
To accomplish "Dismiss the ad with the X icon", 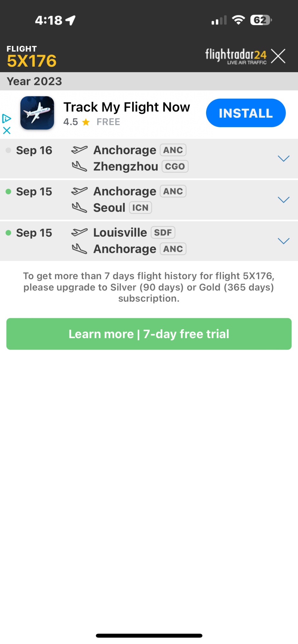I will (x=6, y=130).
